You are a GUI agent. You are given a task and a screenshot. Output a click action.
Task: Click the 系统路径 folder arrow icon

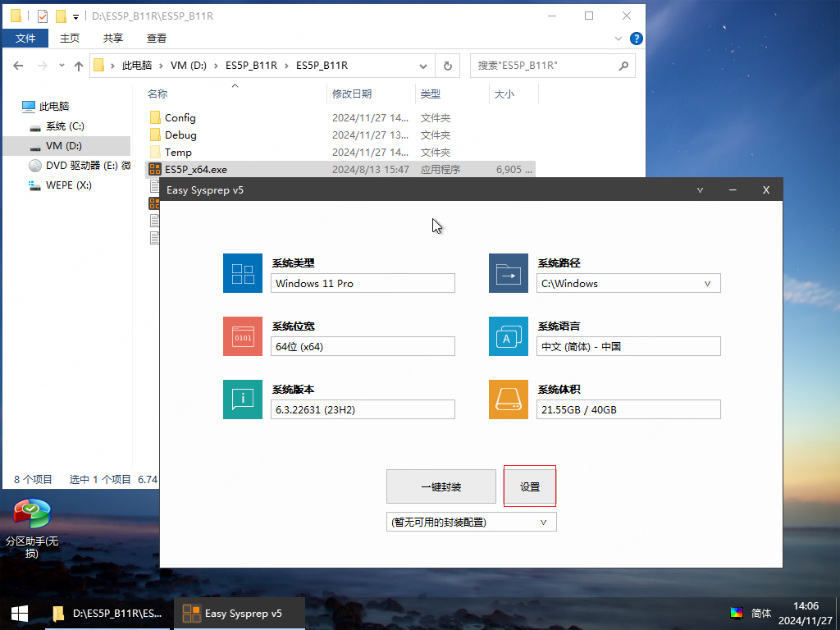(509, 273)
